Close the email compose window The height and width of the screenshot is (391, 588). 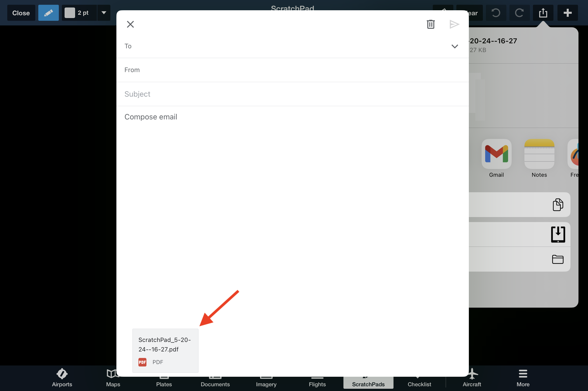pyautogui.click(x=130, y=24)
